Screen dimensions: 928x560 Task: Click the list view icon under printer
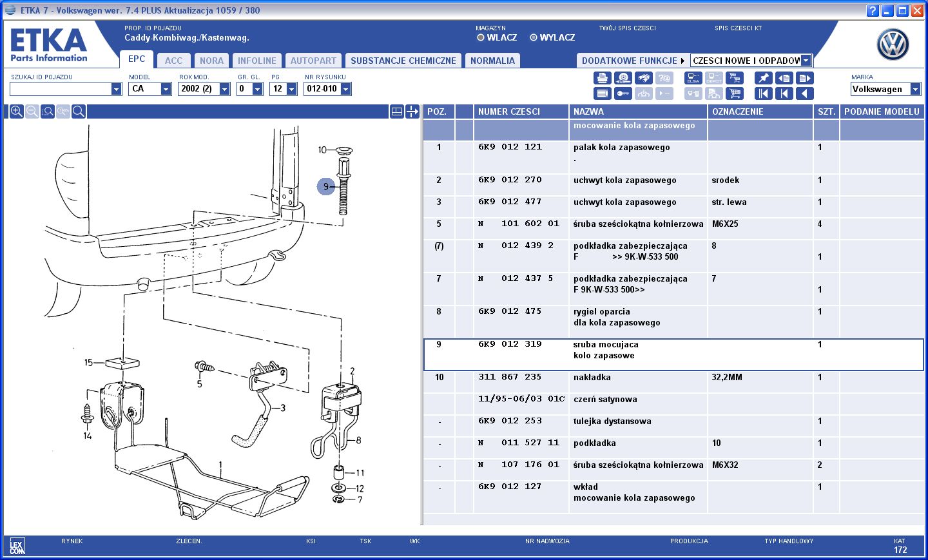coord(603,93)
